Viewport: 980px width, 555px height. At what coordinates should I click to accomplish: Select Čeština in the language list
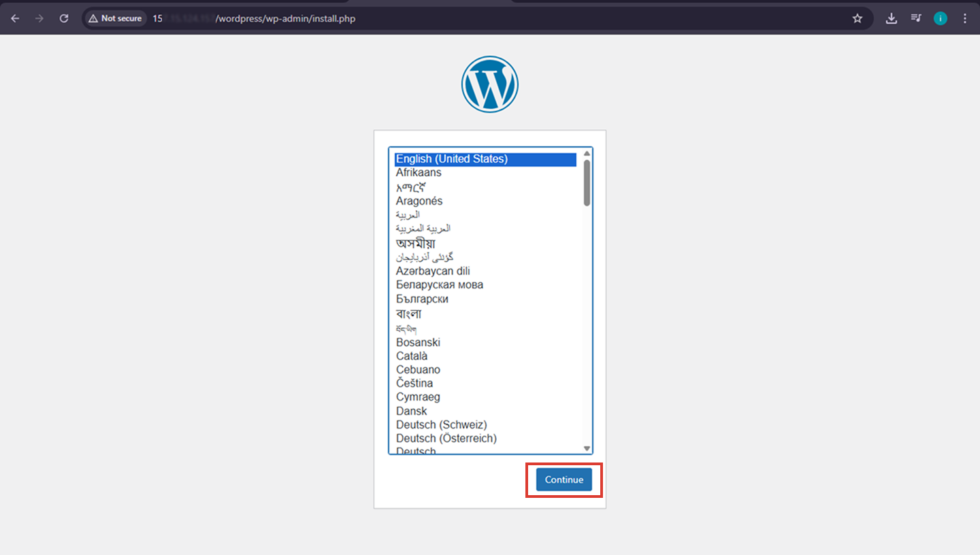coord(414,383)
